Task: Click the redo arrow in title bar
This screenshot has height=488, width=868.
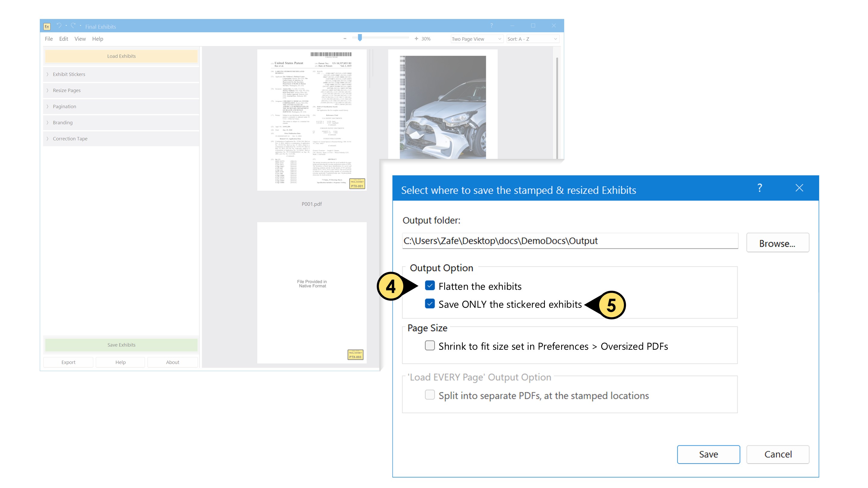Action: (73, 26)
